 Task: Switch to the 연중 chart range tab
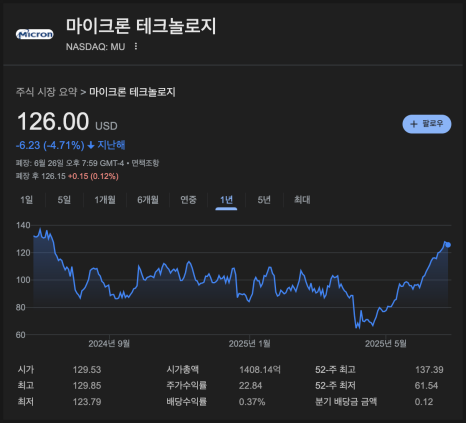pos(188,200)
